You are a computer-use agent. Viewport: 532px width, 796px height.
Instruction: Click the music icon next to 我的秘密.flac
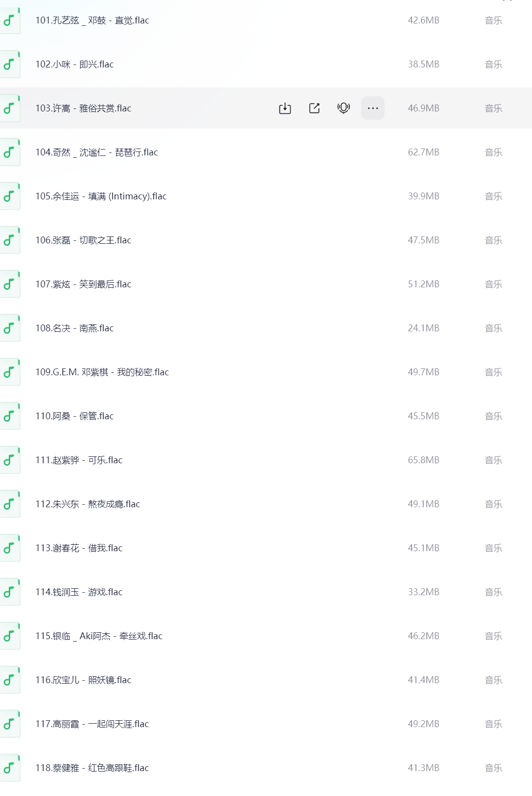click(x=9, y=372)
